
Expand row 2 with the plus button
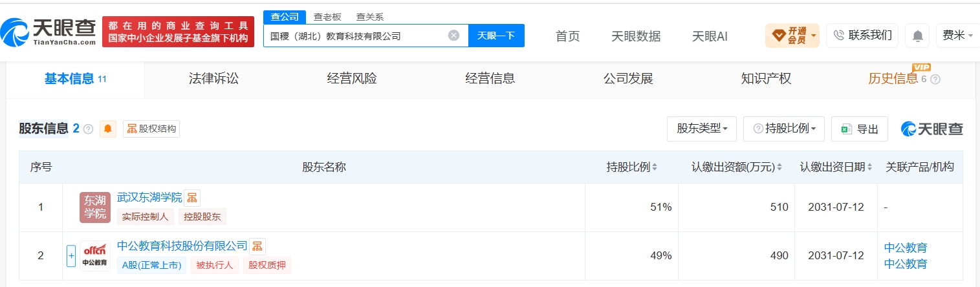point(71,256)
